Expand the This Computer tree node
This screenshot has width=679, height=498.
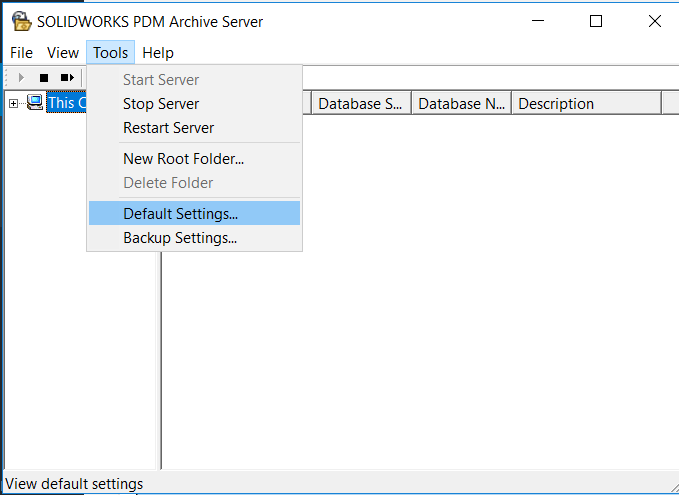13,102
